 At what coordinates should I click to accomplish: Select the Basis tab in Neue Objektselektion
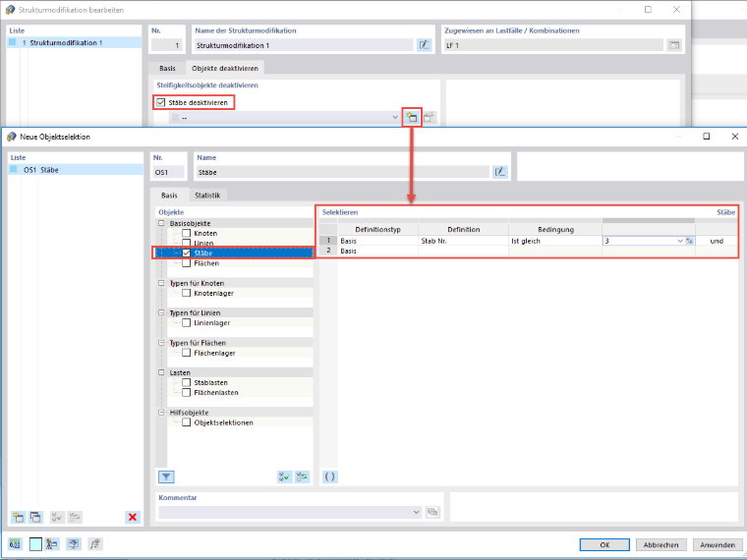coord(169,196)
